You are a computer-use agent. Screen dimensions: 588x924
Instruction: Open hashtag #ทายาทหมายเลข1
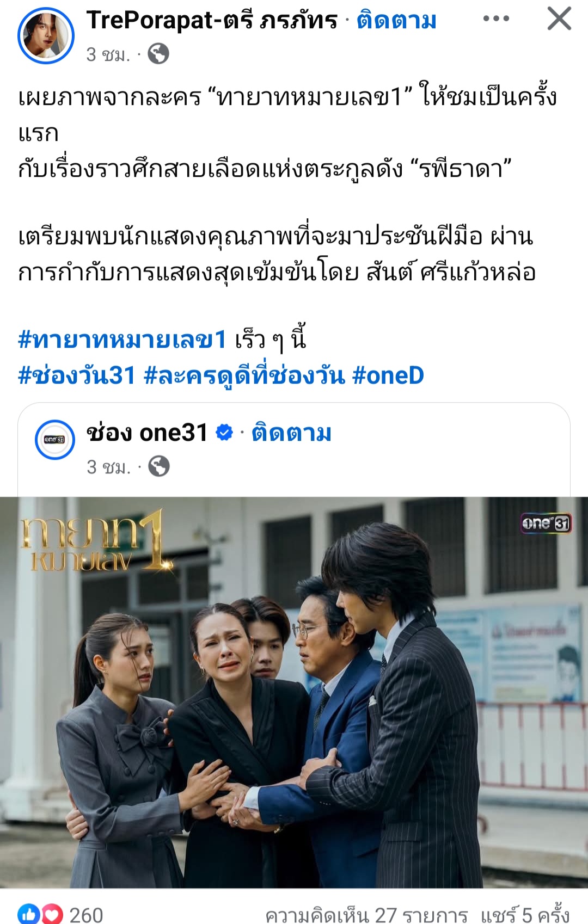pyautogui.click(x=122, y=340)
